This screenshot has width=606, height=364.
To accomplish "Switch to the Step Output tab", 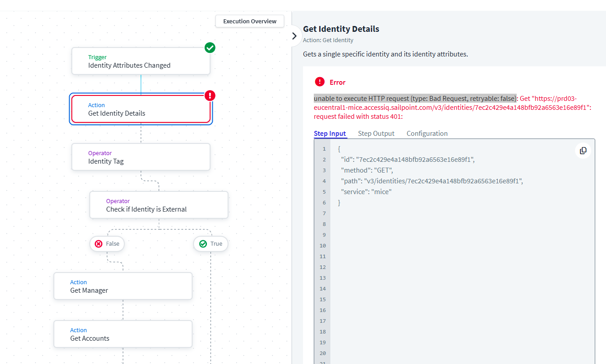I will [376, 134].
